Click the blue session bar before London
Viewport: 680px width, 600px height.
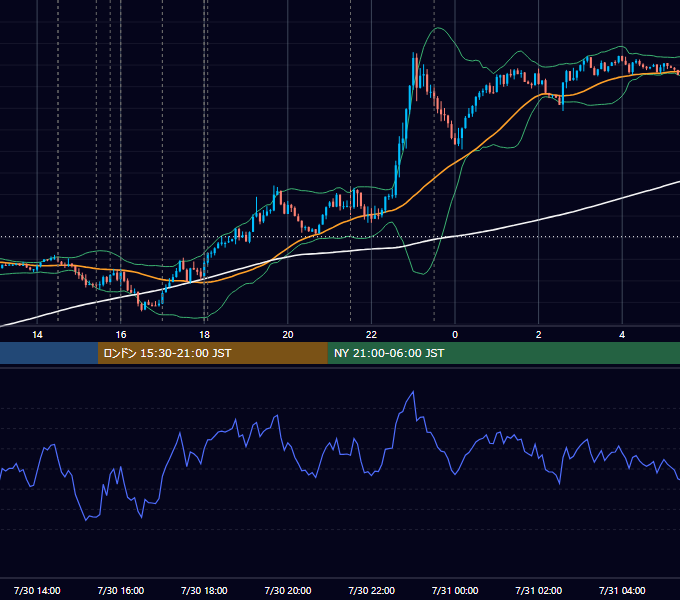(x=49, y=353)
